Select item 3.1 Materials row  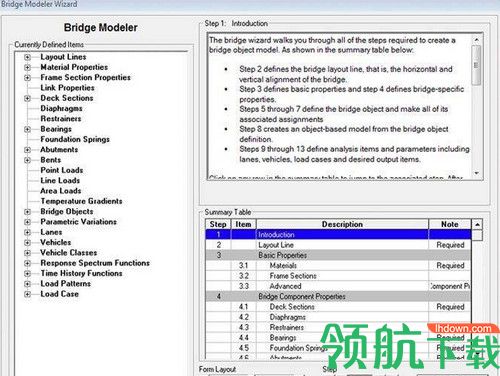pos(338,266)
